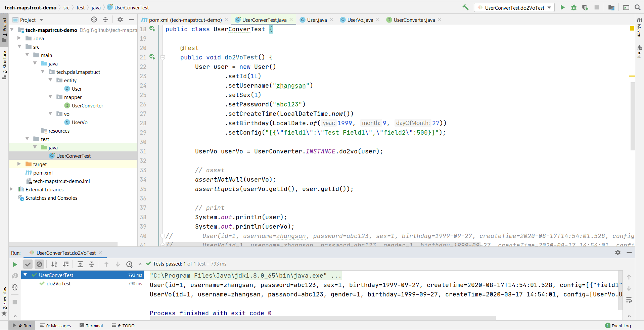Sort test results alphabetically
Screen dimensions: 644x330
(54, 264)
